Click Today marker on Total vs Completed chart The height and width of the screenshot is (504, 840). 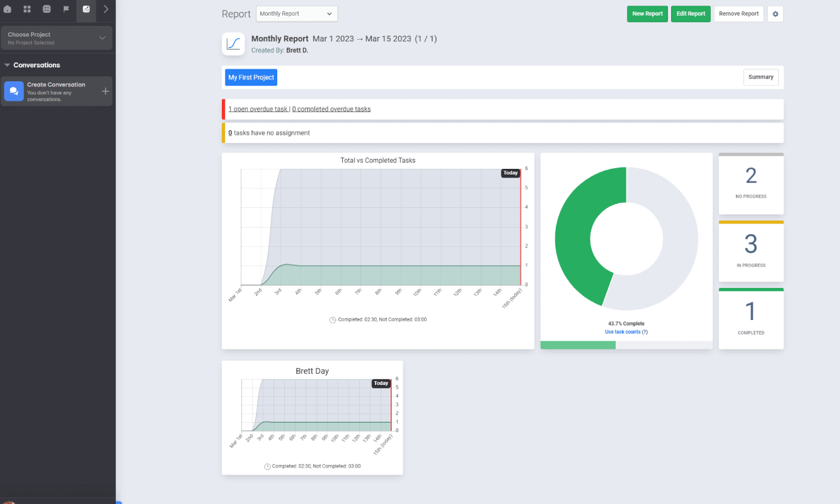click(510, 173)
